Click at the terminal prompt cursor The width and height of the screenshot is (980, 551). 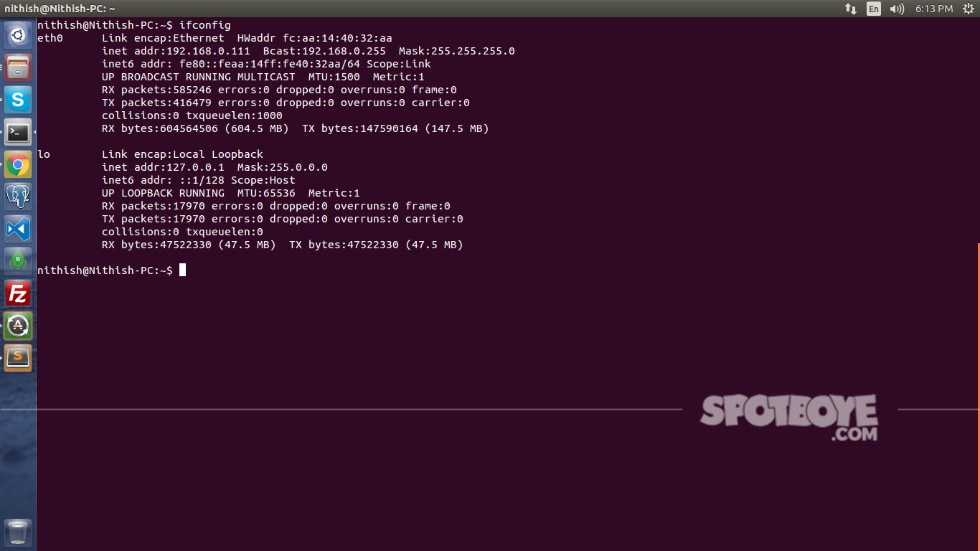click(x=183, y=270)
